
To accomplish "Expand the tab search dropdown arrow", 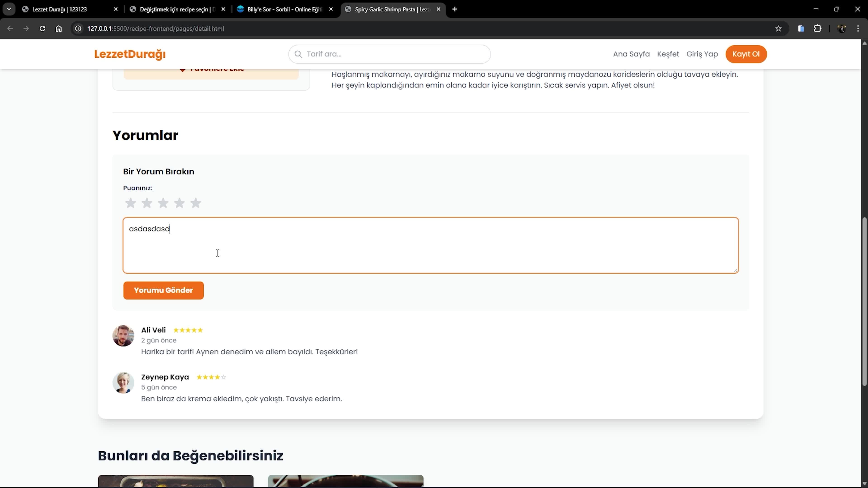I will pyautogui.click(x=9, y=9).
